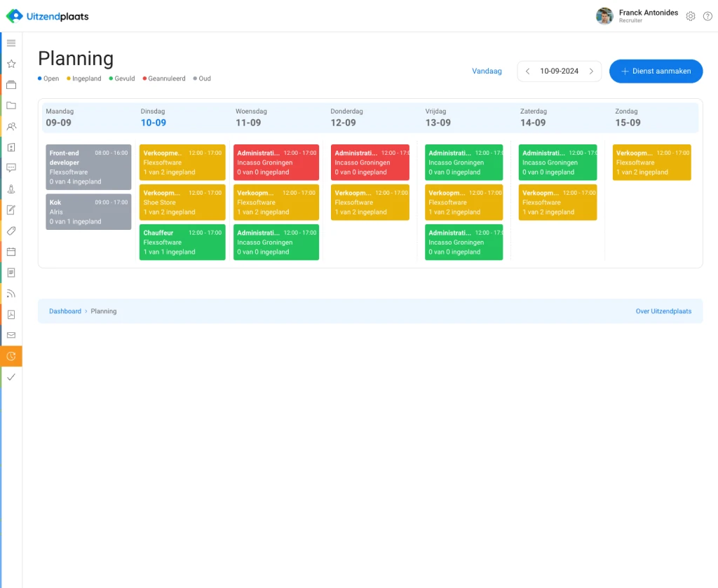Viewport: 718px width, 588px height.
Task: Click the calendar icon in sidebar
Action: (x=11, y=252)
